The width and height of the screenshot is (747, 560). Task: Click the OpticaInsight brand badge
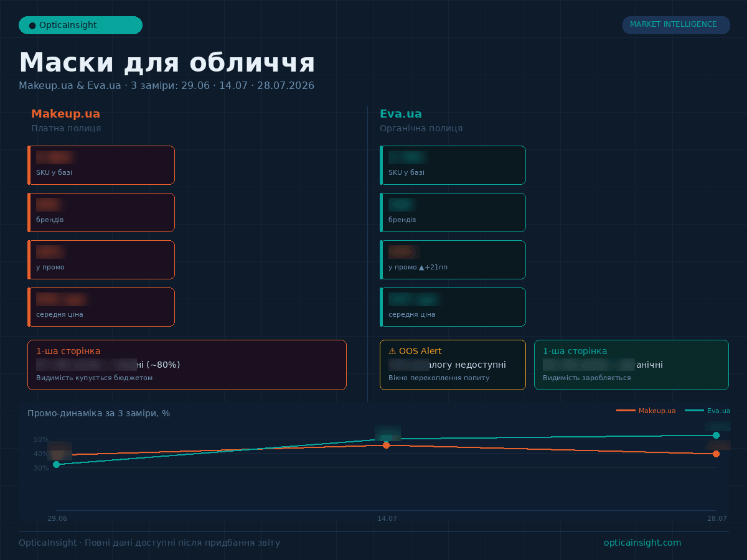(x=80, y=26)
